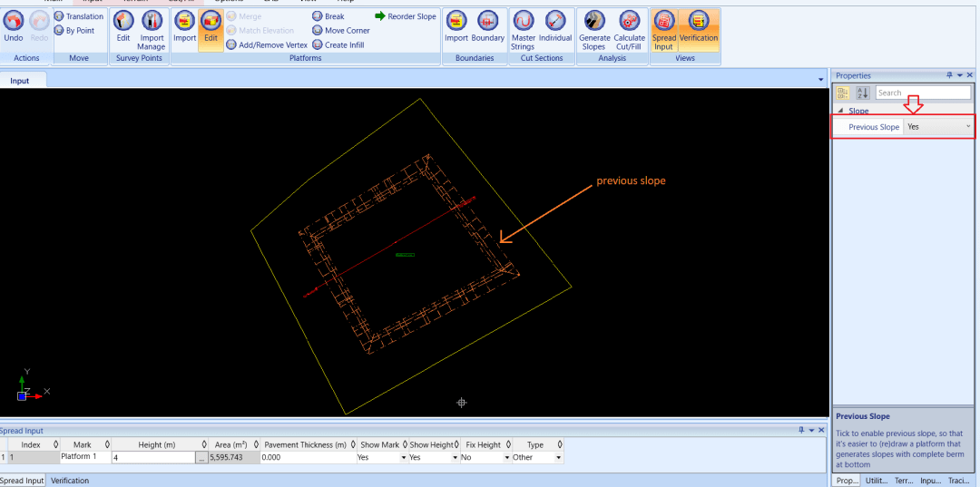Image resolution: width=980 pixels, height=487 pixels.
Task: Click the Platform 1 mark cell
Action: click(x=85, y=458)
